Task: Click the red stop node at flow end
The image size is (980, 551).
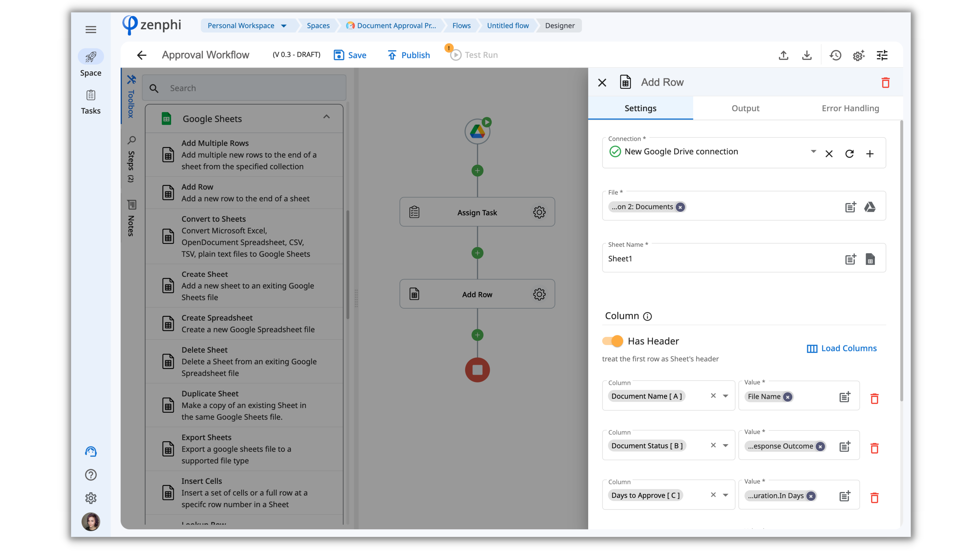Action: coord(477,370)
